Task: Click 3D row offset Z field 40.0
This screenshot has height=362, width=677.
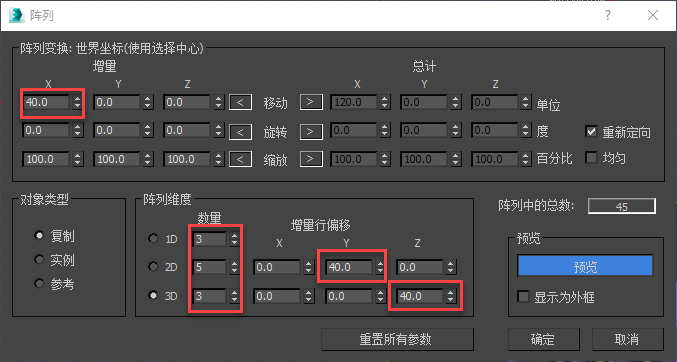Action: click(420, 296)
